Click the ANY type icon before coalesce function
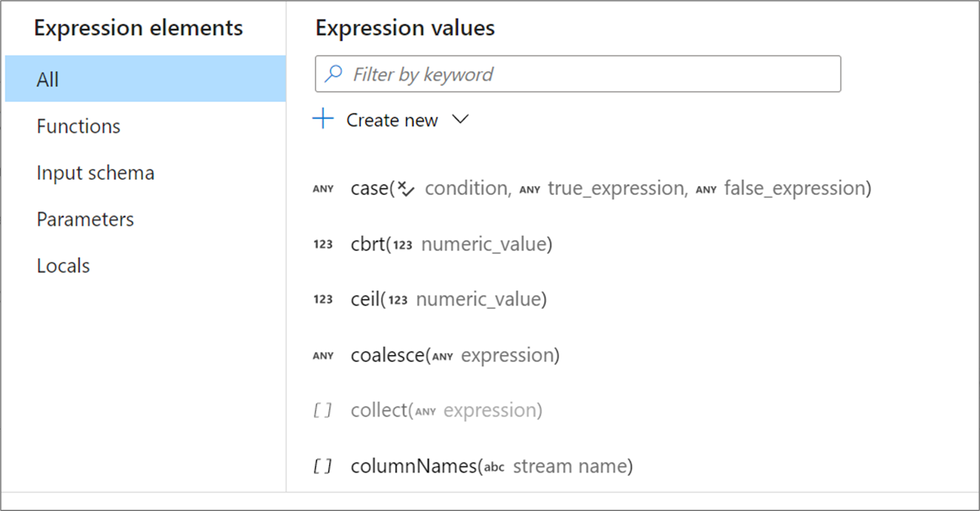 coord(323,356)
